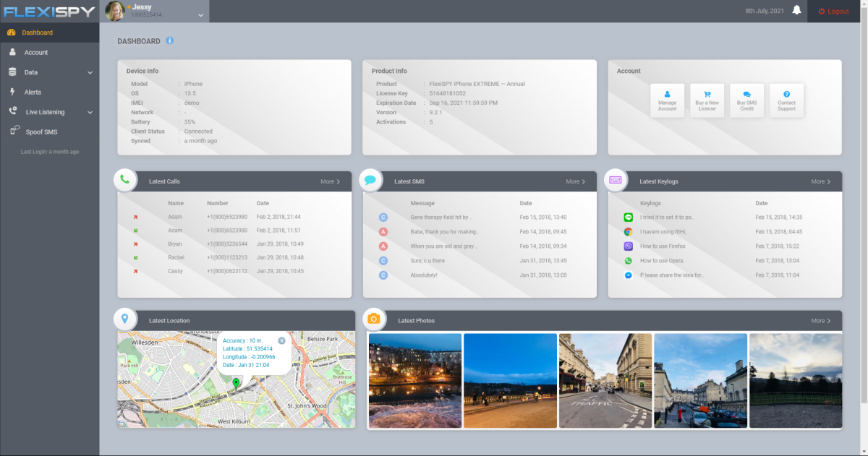868x456 pixels.
Task: Click the Spoof SMS sidebar icon
Action: (x=14, y=130)
